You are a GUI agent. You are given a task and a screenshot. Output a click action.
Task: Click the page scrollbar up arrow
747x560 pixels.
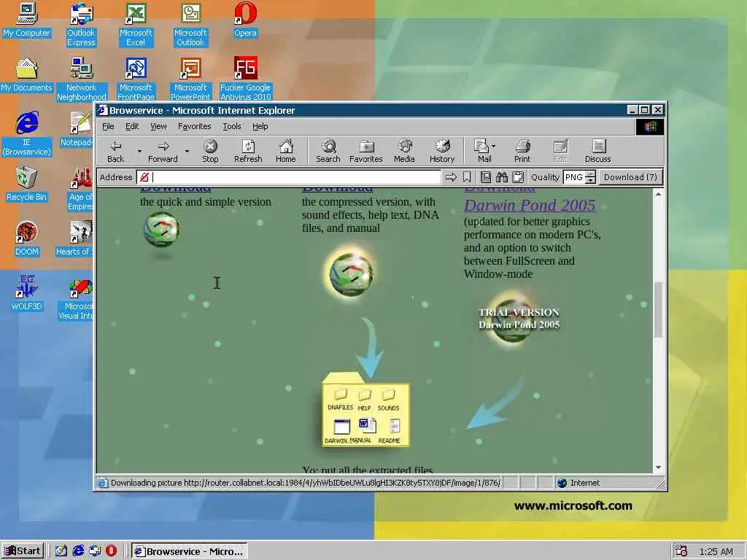click(x=658, y=194)
